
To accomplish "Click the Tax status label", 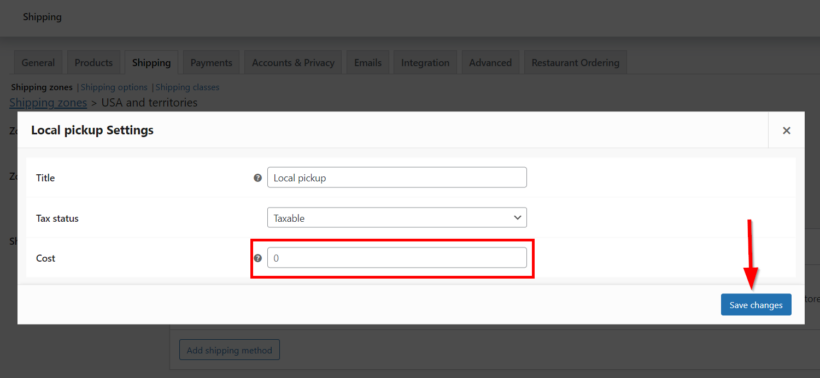I will coord(57,219).
